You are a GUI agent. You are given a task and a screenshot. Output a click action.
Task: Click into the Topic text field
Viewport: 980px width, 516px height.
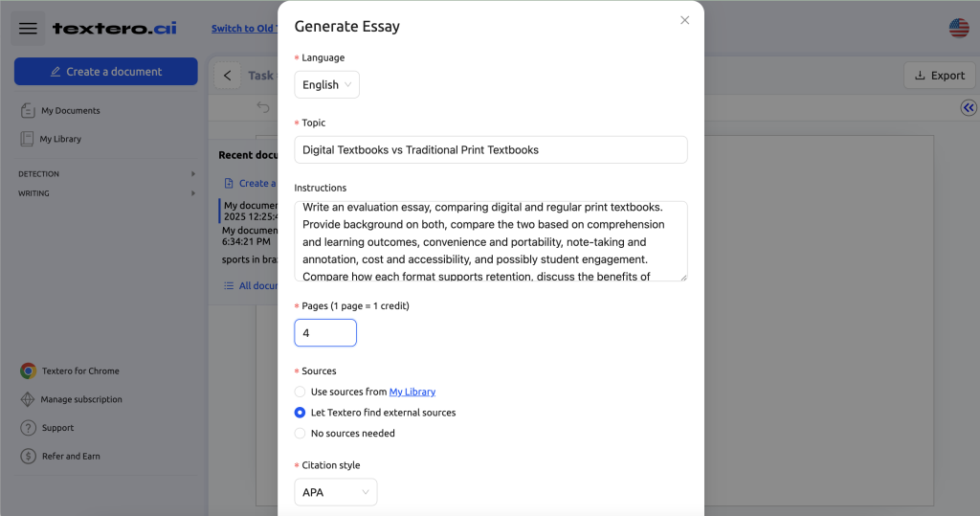pyautogui.click(x=491, y=149)
